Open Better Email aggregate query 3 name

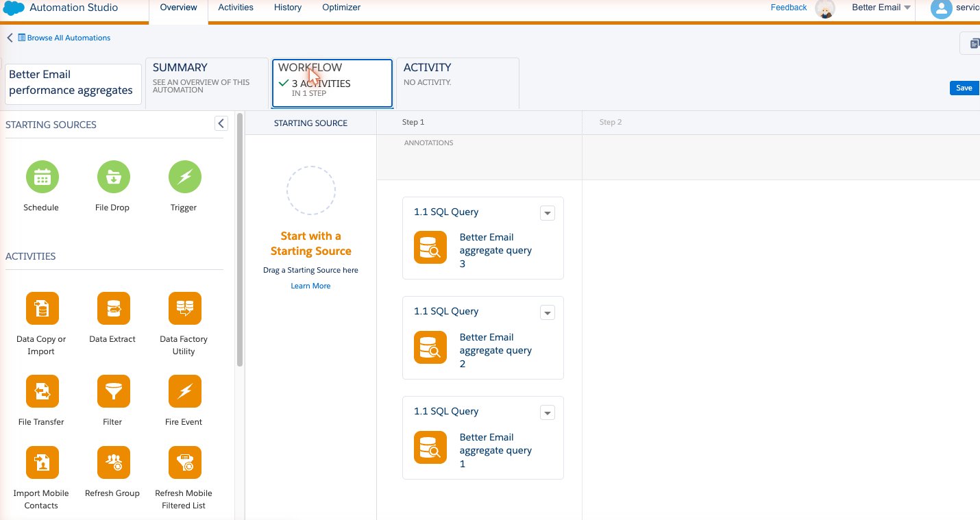[496, 250]
